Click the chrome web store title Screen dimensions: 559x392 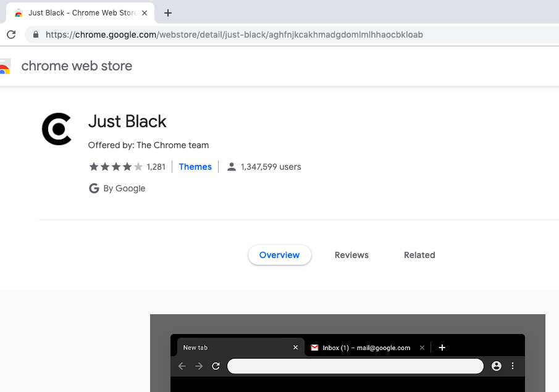77,66
